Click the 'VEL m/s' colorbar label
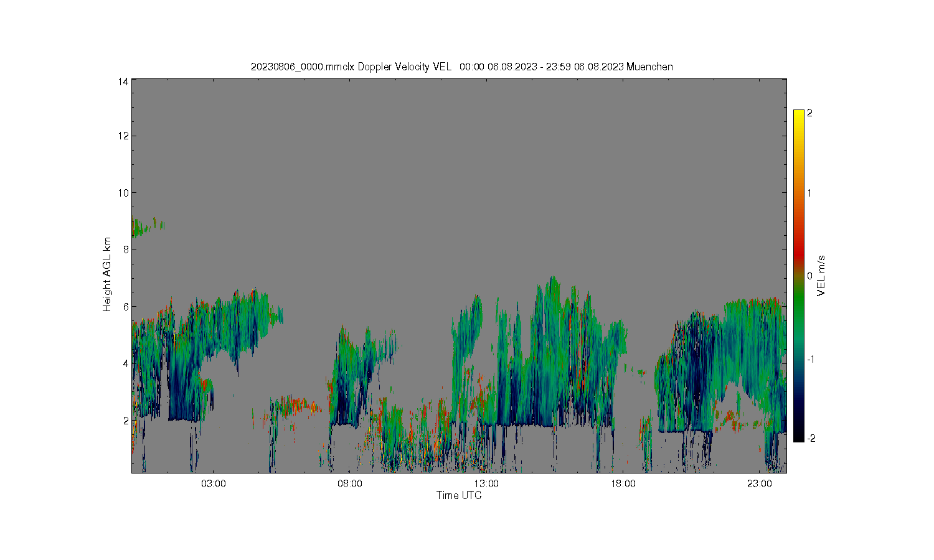The width and height of the screenshot is (934, 560). pos(821,276)
